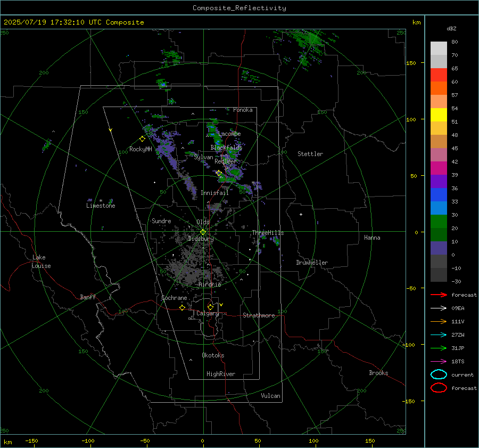Click the RockyMH label
479x448 pixels.
click(141, 149)
